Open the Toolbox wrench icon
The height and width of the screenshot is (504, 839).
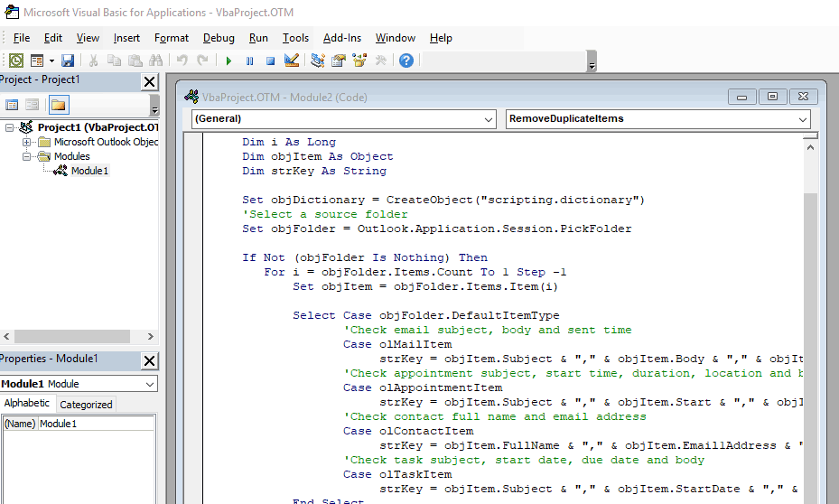coord(380,61)
